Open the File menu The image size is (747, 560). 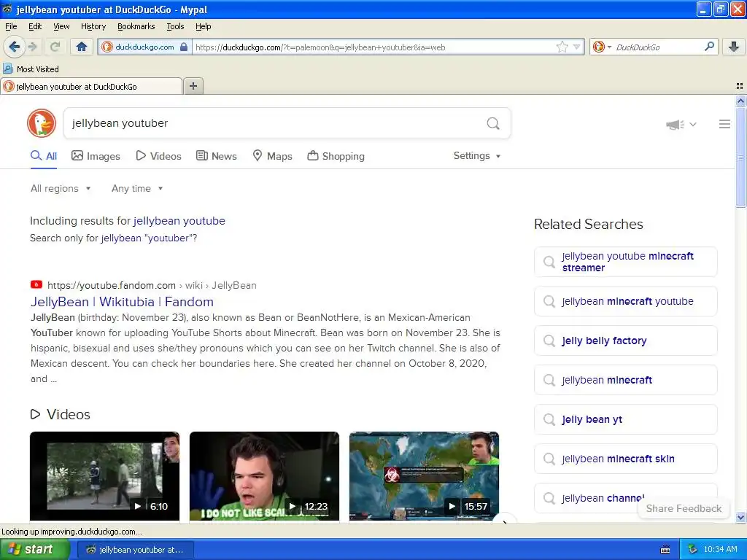tap(11, 26)
